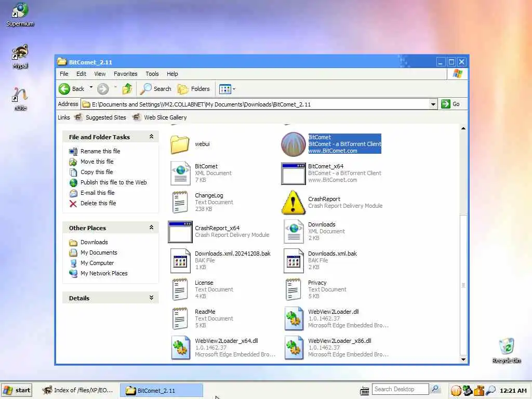Select the Privacy text document icon
The image size is (532, 399).
click(294, 289)
